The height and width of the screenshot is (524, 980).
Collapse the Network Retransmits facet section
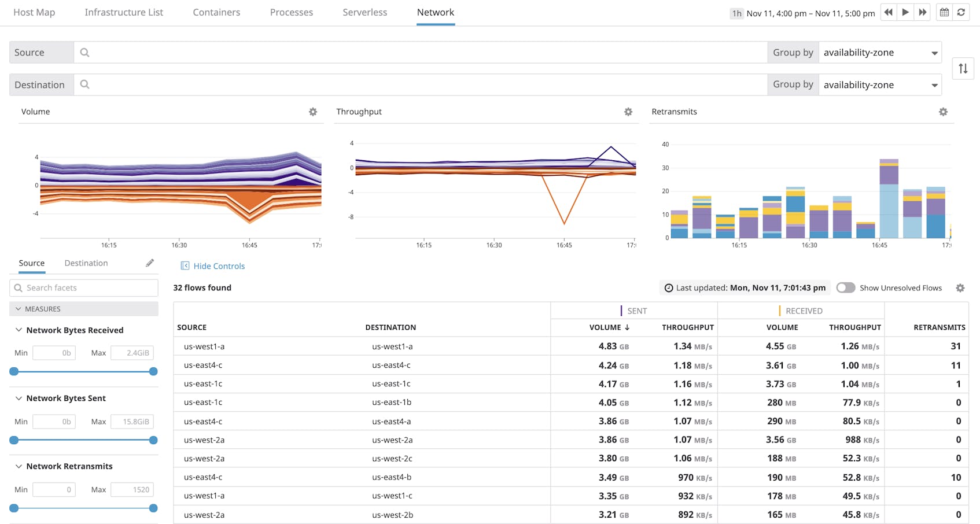tap(18, 466)
